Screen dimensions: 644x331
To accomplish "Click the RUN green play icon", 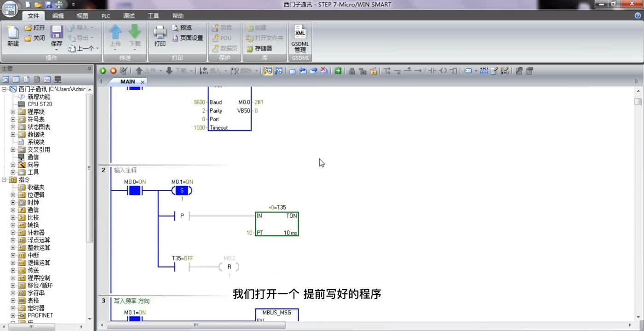I will [103, 71].
